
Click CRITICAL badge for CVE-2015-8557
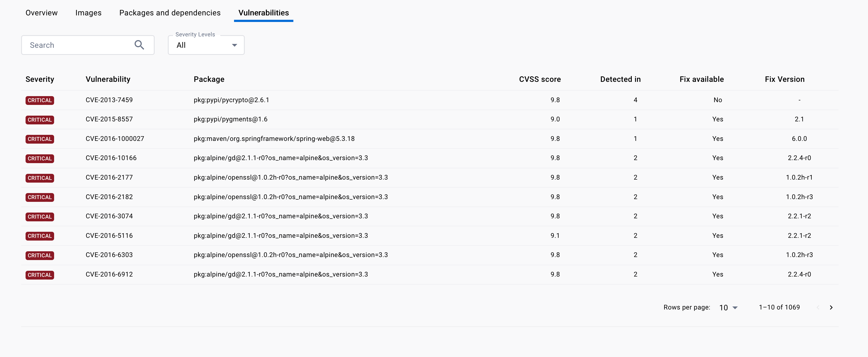click(40, 120)
